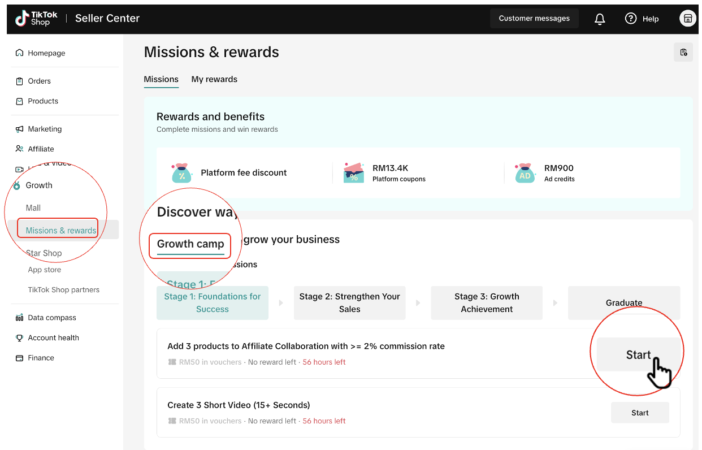
Task: Open Finance in the sidebar
Action: coord(41,358)
